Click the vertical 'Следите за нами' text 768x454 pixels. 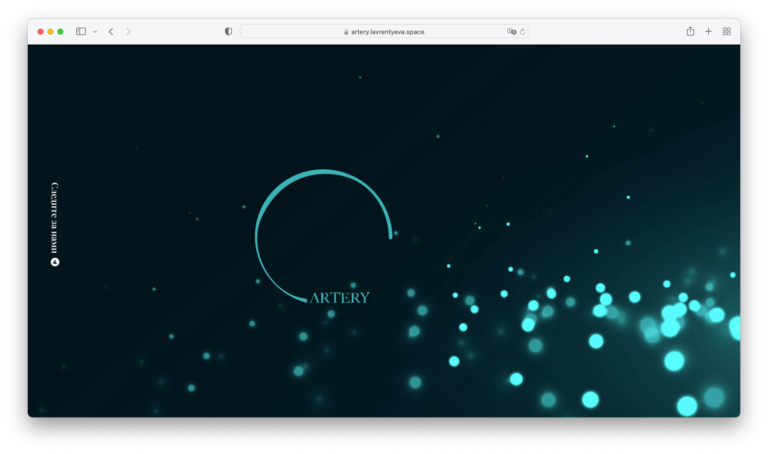[55, 218]
